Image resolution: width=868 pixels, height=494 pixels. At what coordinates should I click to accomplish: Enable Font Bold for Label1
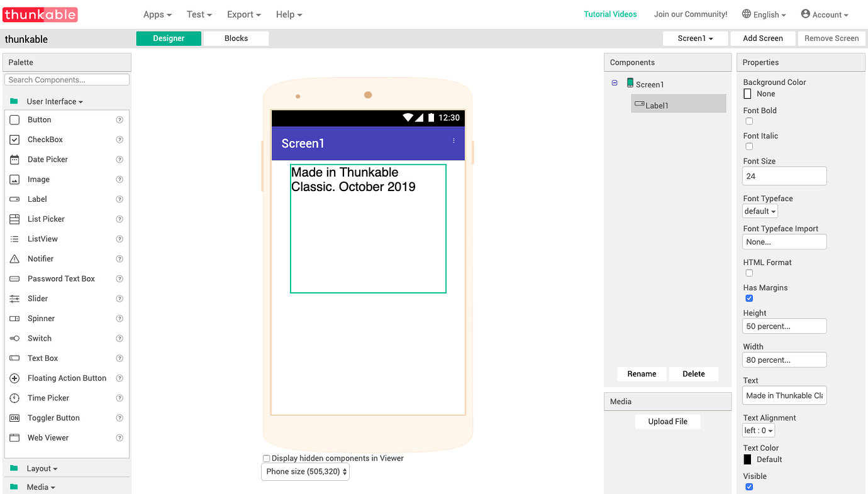tap(747, 121)
